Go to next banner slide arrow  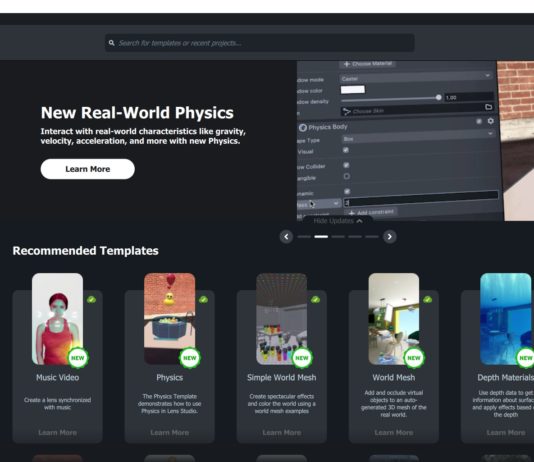(390, 237)
